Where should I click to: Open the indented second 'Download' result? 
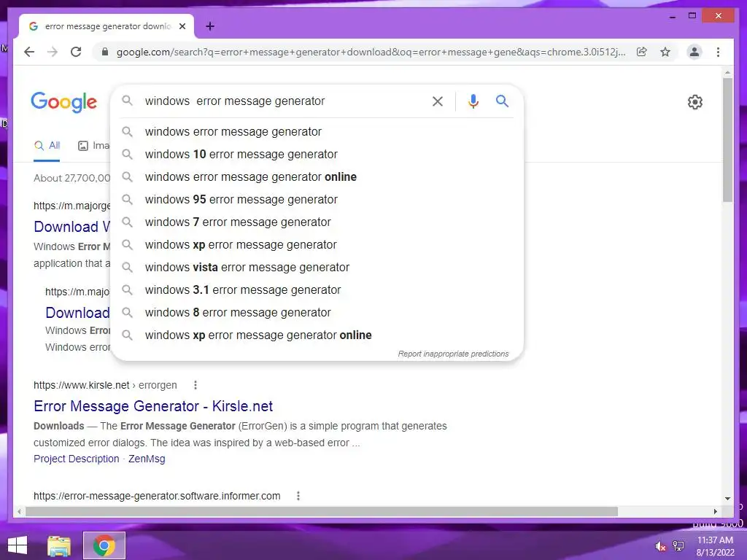click(77, 313)
